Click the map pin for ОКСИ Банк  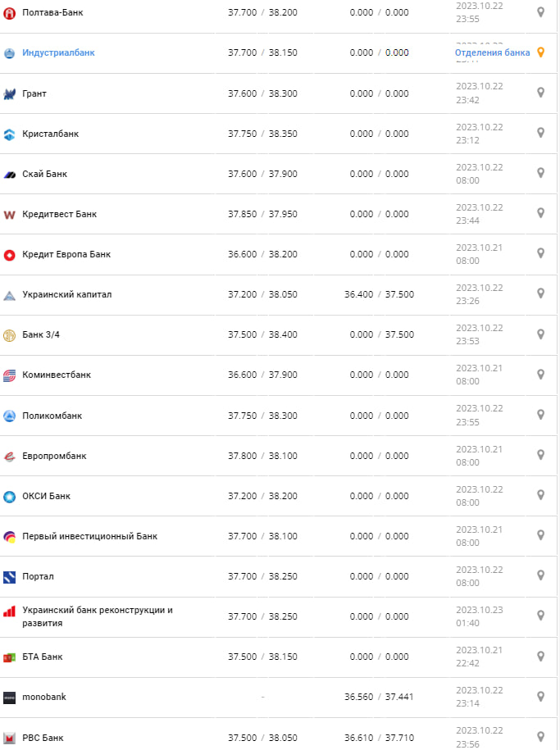pyautogui.click(x=540, y=495)
